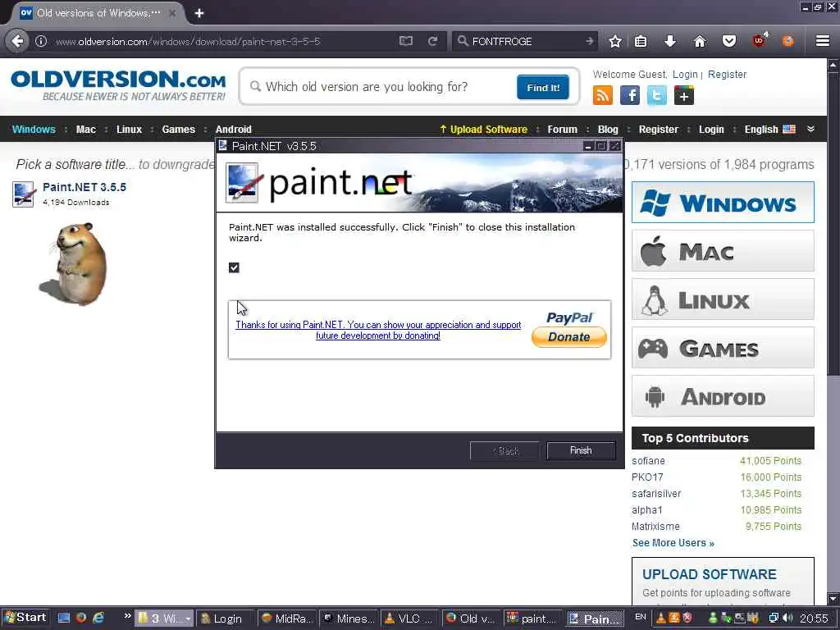Open the Firefox hamburger menu

point(823,41)
